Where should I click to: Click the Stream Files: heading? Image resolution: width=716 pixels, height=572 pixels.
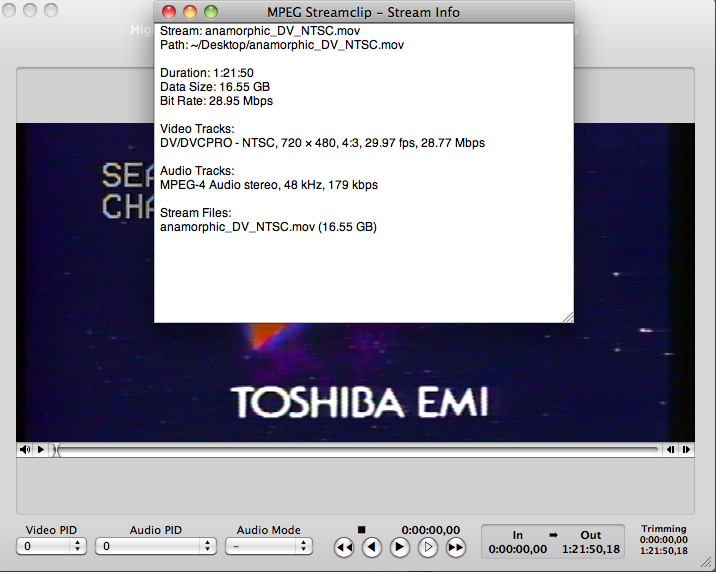(195, 213)
